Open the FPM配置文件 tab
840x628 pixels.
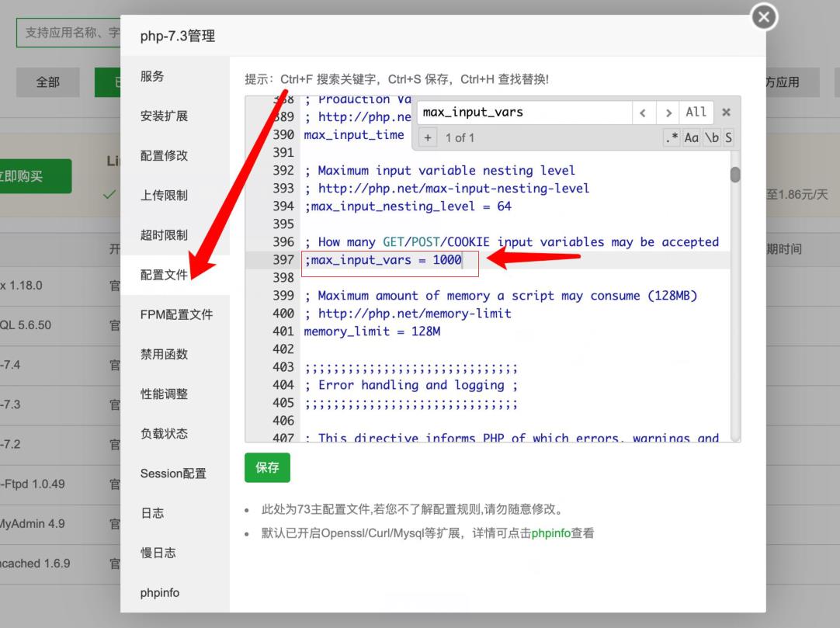pos(175,314)
